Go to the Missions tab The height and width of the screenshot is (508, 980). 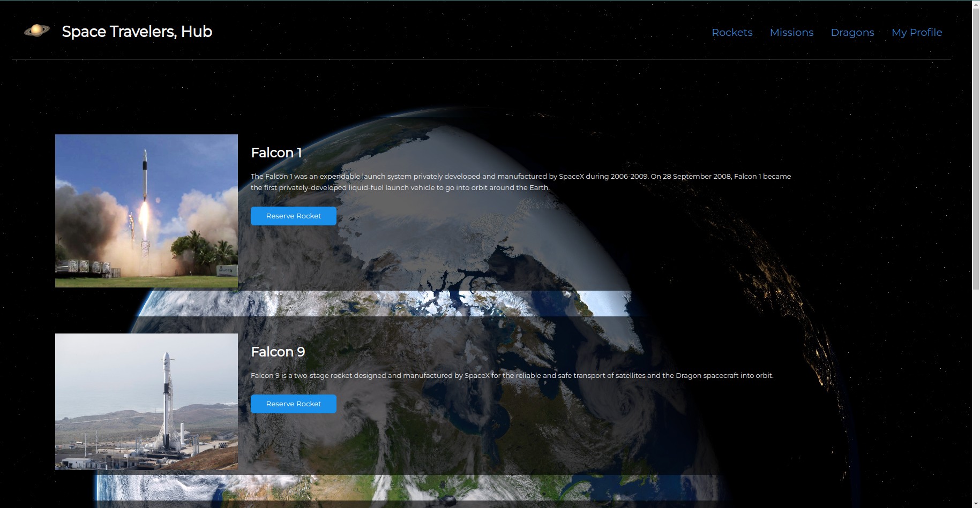click(x=791, y=32)
